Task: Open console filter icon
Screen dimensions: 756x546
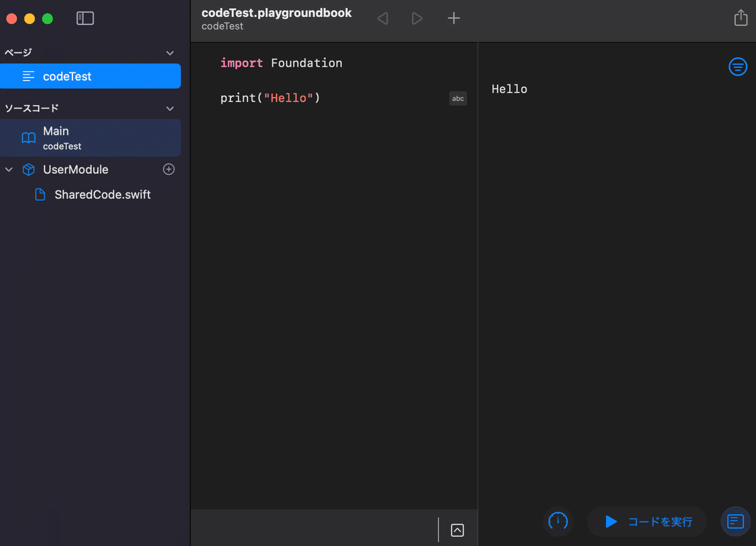Action: click(x=738, y=67)
